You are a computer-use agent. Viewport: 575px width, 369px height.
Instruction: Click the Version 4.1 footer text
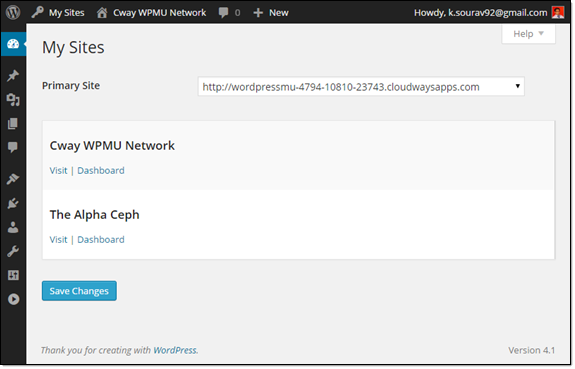tap(531, 350)
